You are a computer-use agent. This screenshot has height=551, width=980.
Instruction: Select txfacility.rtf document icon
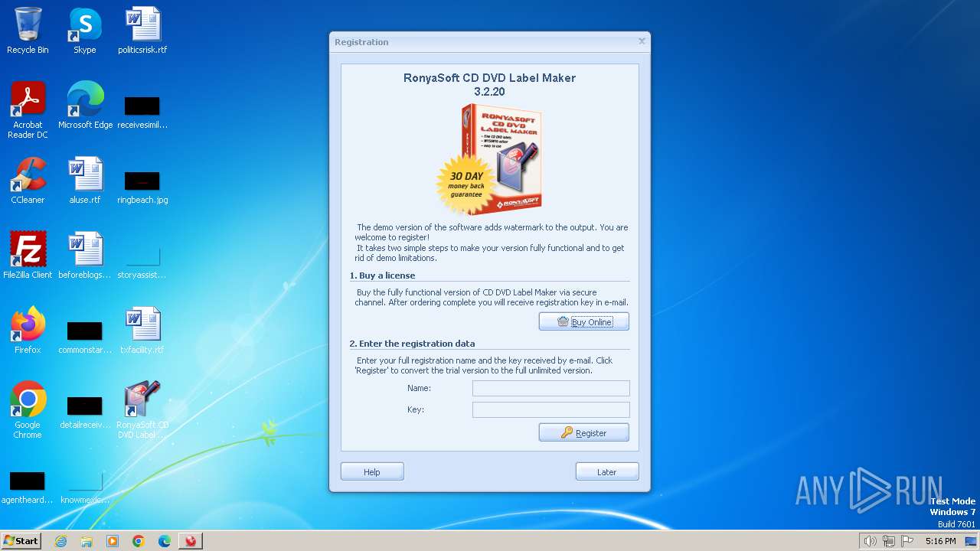pos(142,331)
